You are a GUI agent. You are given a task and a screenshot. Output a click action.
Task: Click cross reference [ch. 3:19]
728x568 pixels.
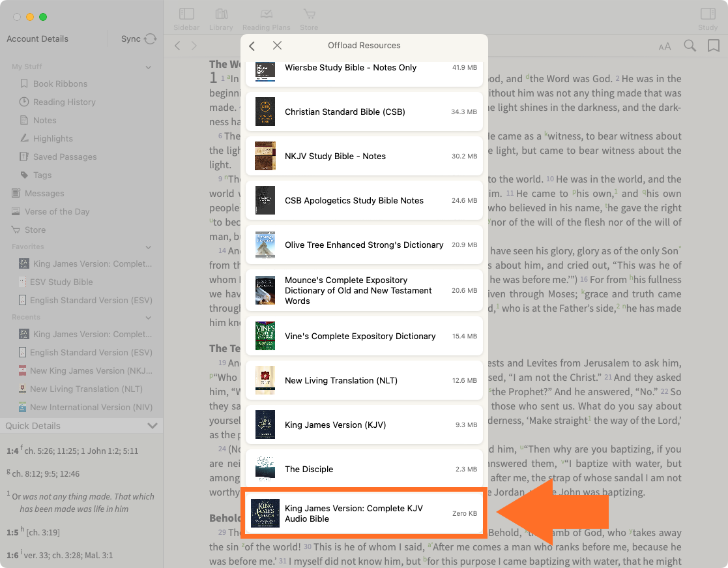43,532
